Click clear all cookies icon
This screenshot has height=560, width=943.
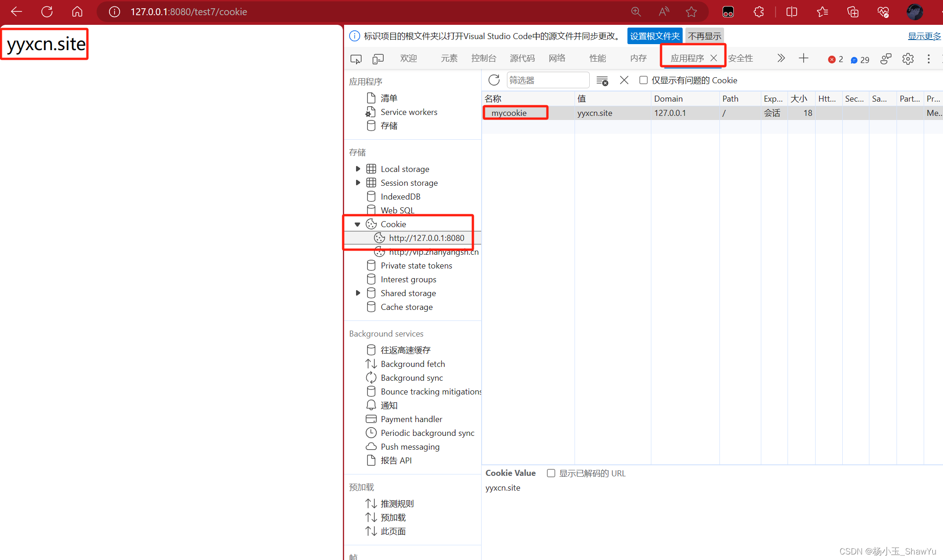click(602, 80)
